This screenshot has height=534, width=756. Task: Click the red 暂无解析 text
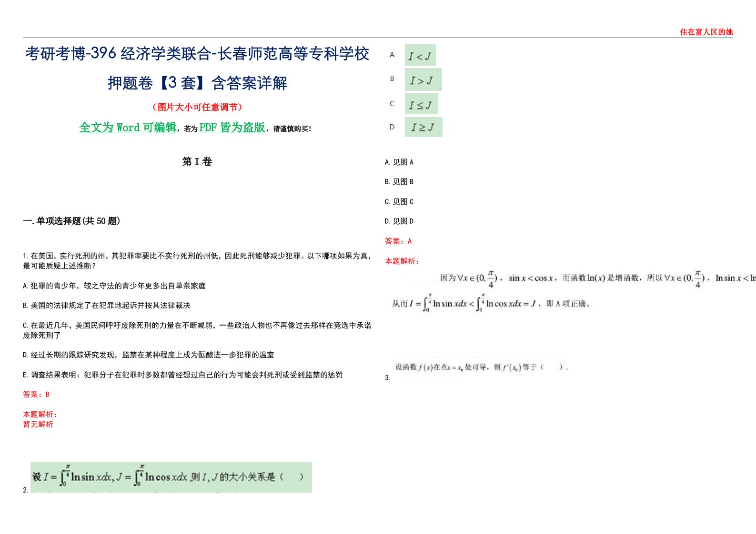click(38, 425)
